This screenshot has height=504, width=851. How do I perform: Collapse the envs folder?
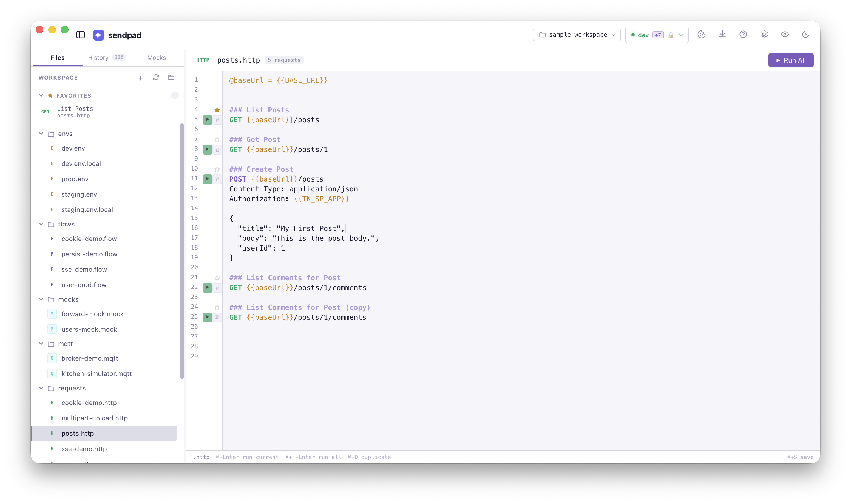click(x=41, y=134)
